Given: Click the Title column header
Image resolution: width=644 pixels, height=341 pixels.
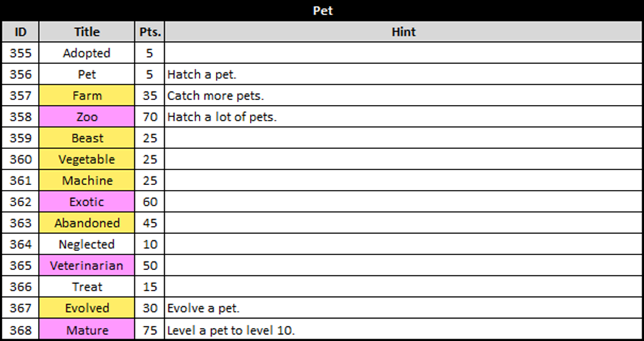Looking at the screenshot, I should (86, 31).
